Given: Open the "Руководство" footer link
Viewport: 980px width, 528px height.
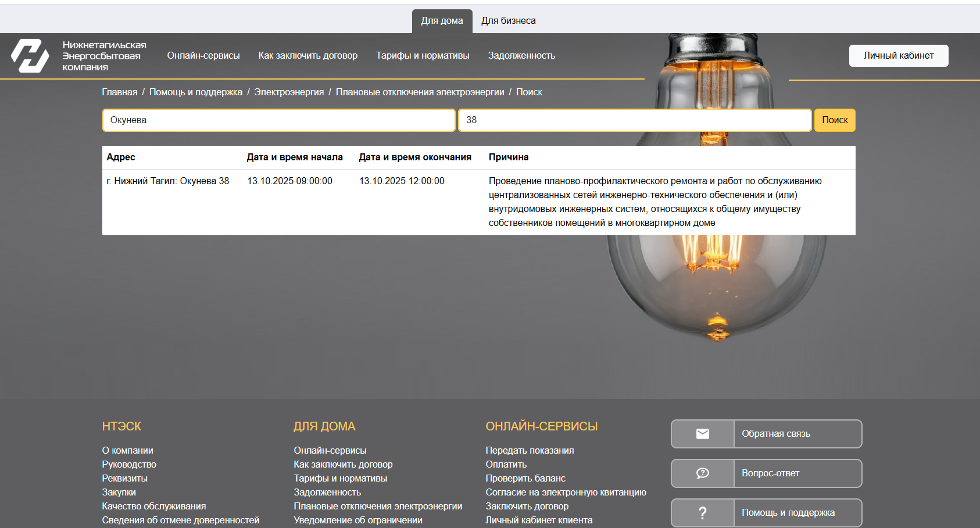Looking at the screenshot, I should click(x=129, y=465).
